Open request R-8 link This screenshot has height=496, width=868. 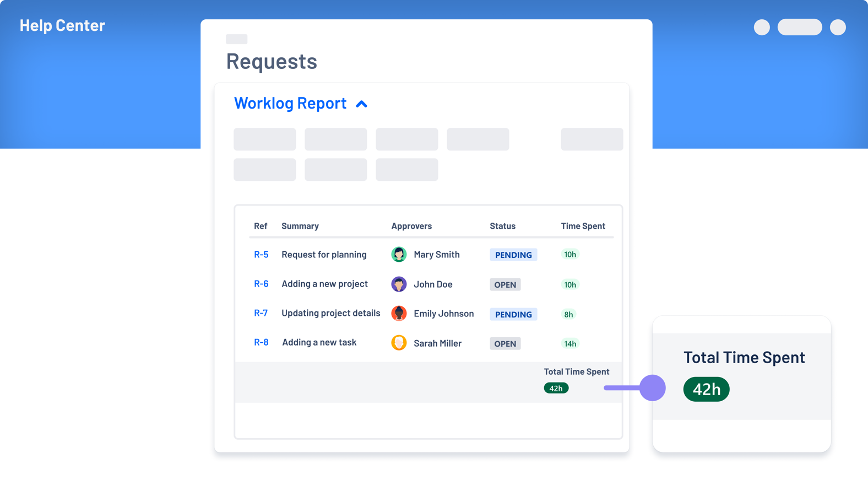tap(261, 342)
